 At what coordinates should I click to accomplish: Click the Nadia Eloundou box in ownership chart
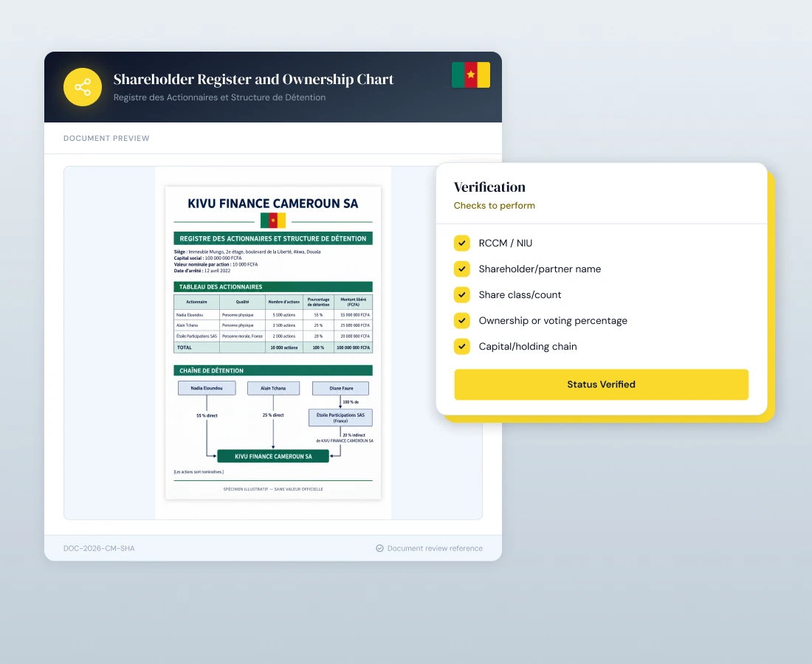point(207,388)
